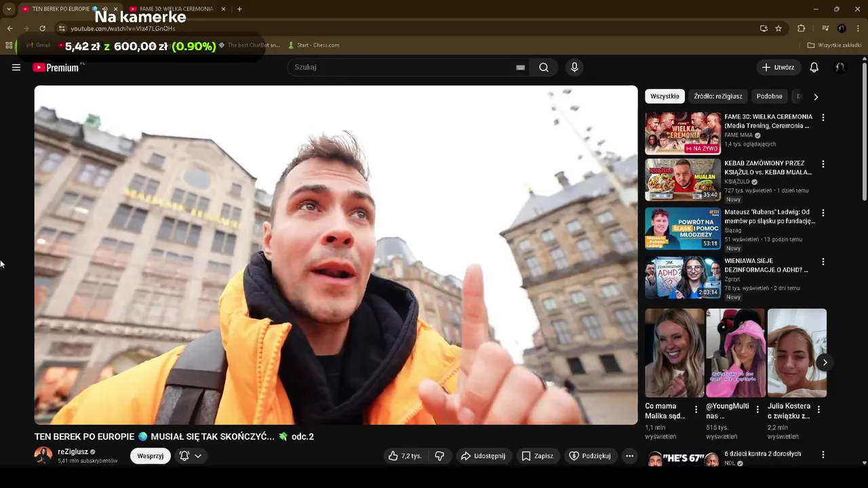Switch to TEN BEREK PO EUROPIE tab
The image size is (868, 488).
pyautogui.click(x=61, y=9)
